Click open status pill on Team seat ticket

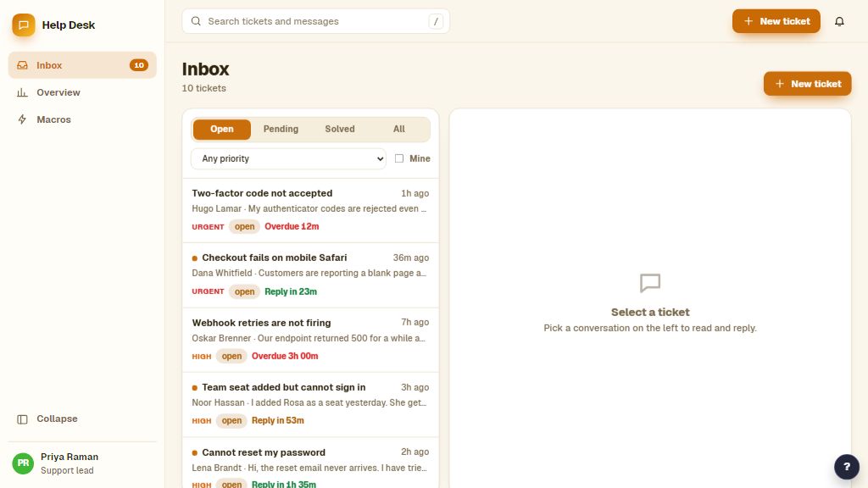[231, 420]
